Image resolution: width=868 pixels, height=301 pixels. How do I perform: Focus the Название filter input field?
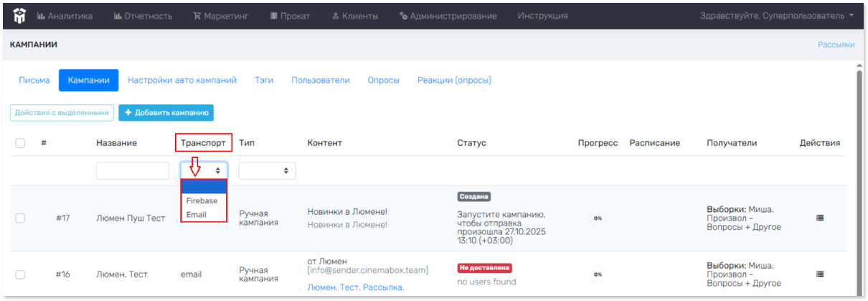point(133,171)
